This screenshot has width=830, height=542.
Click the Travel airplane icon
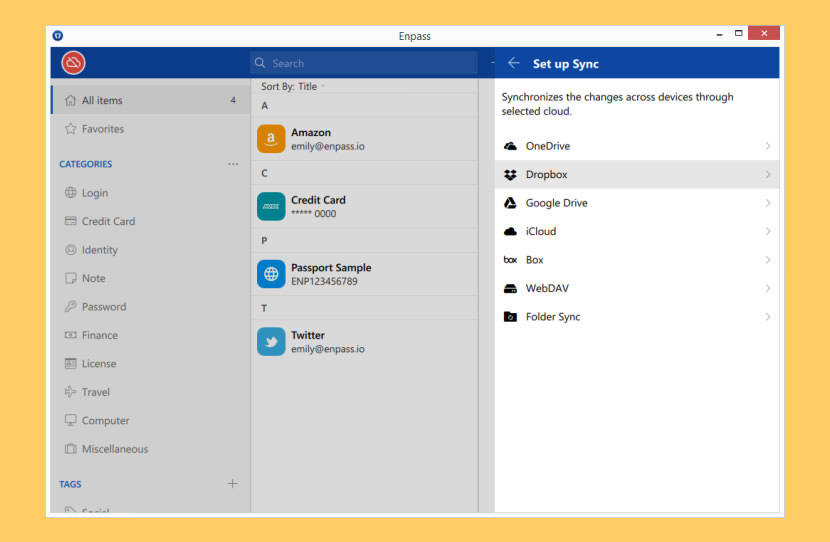(x=70, y=392)
